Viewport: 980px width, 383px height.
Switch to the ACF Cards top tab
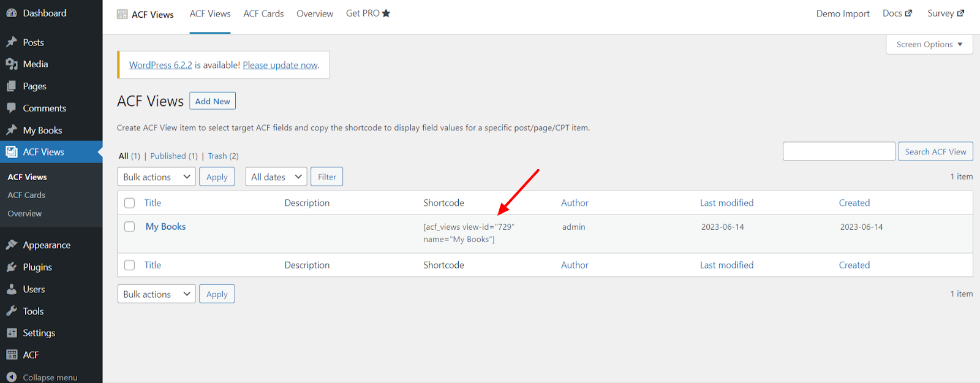(x=263, y=13)
